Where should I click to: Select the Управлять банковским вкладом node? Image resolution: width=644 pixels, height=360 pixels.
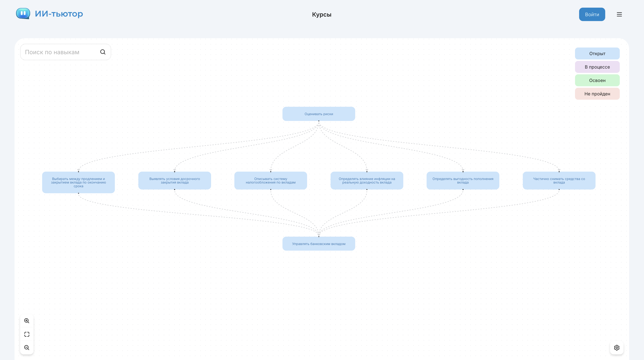click(x=318, y=244)
